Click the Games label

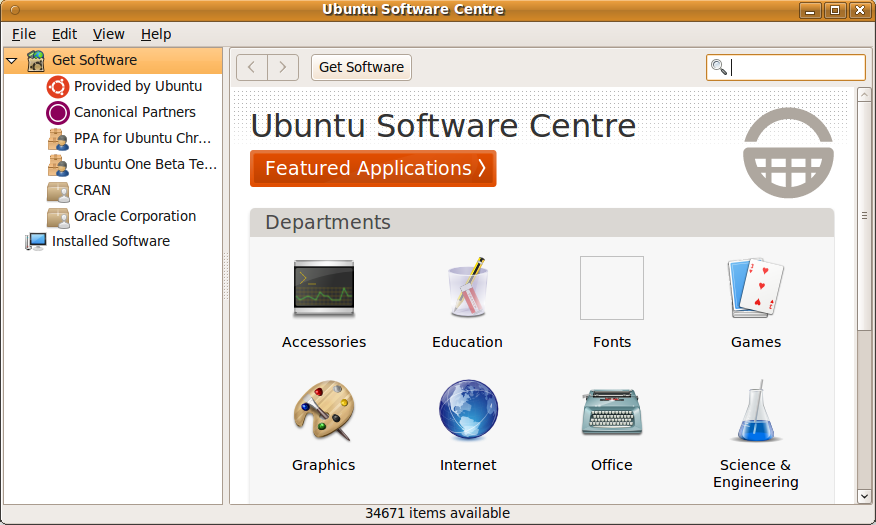pos(756,342)
